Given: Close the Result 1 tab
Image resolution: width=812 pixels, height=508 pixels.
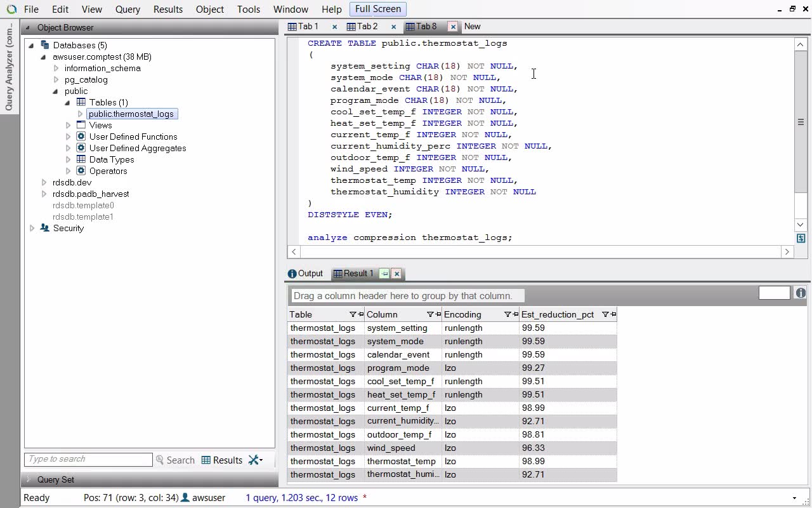Looking at the screenshot, I should coord(396,274).
